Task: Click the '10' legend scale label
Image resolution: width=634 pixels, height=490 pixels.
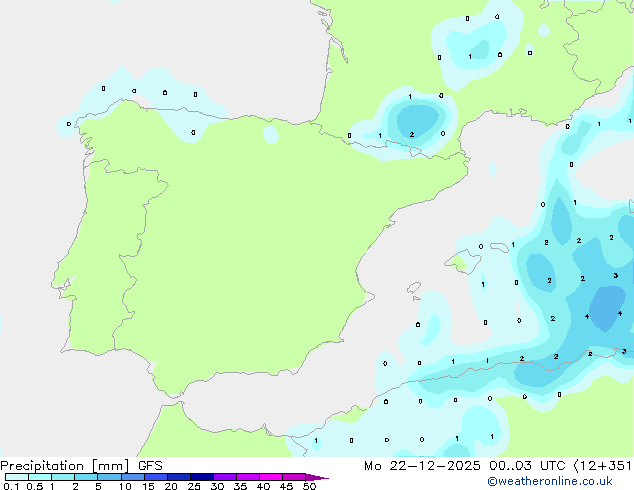Action: tap(125, 486)
